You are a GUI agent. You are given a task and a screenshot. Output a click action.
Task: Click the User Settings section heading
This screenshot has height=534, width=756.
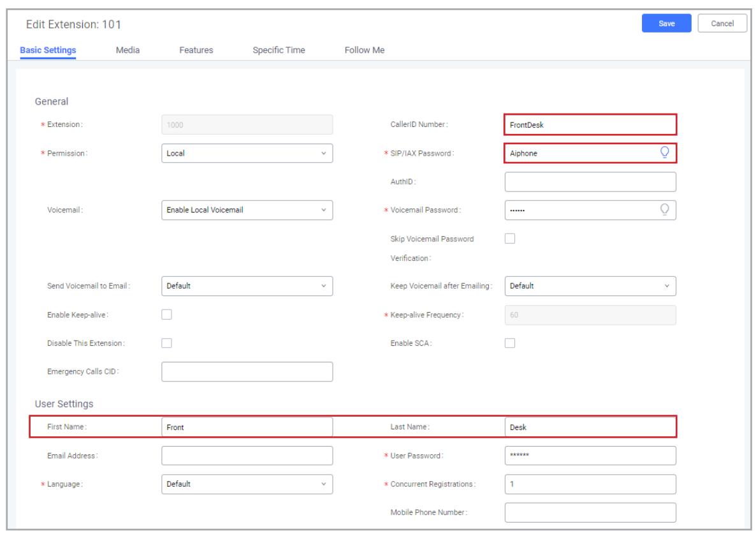tap(64, 404)
